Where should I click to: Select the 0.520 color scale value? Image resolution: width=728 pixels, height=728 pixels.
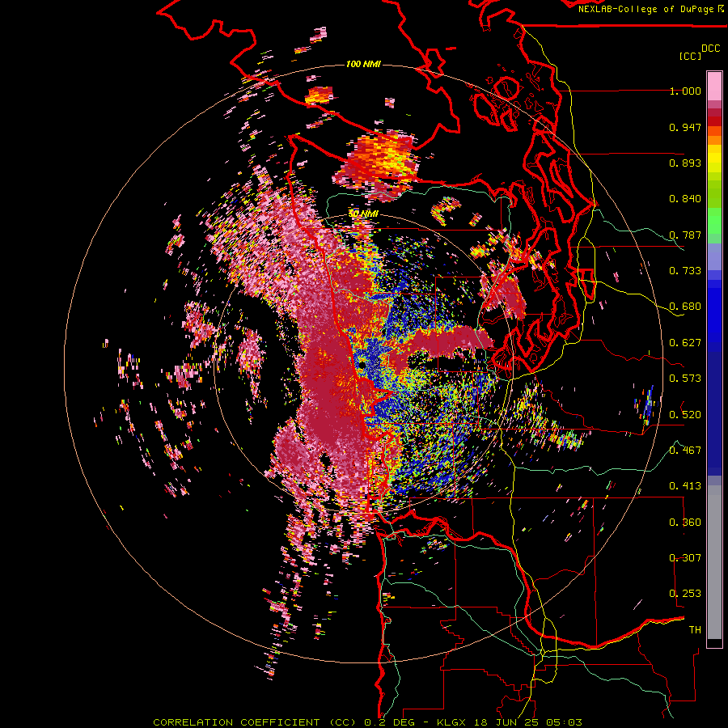(685, 414)
